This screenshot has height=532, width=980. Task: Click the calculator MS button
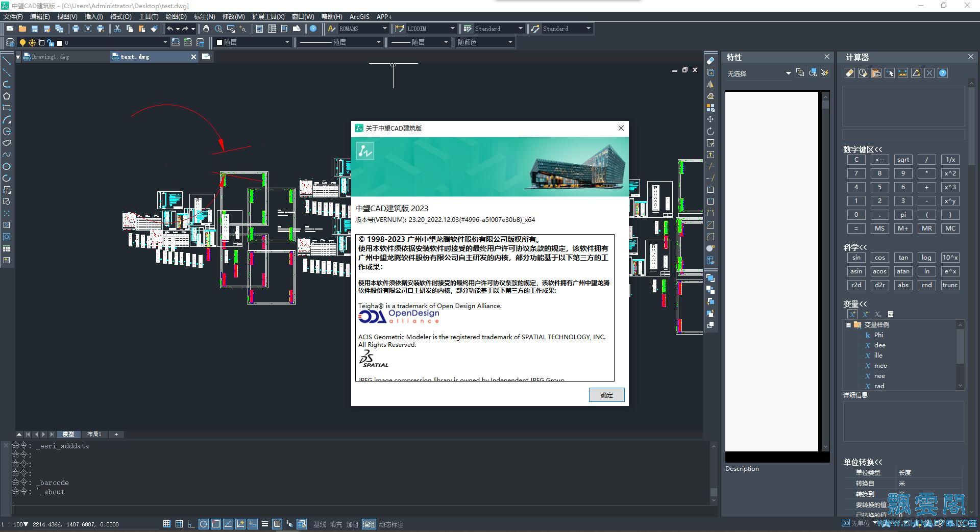[879, 229]
